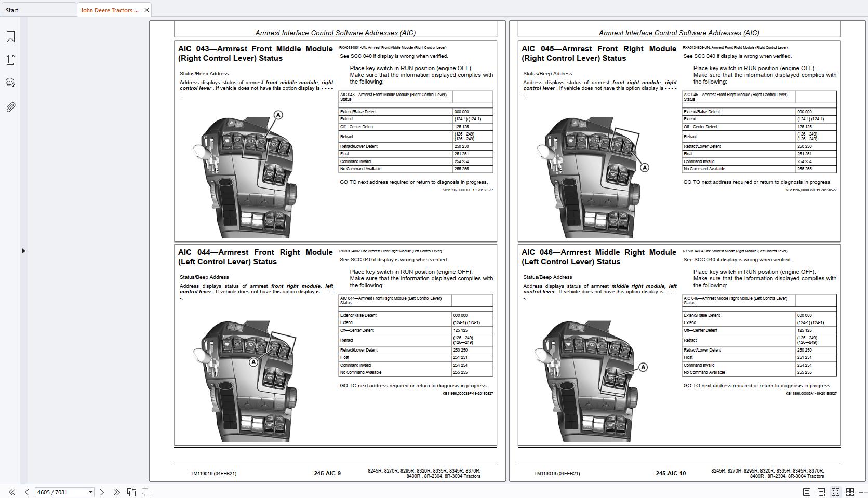The image size is (868, 498).
Task: Click 'GO TO next address required' line under AIC 044
Action: click(414, 386)
